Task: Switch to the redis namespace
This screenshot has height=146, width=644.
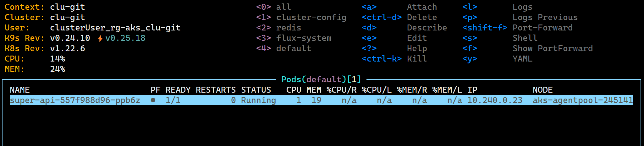Action: (288, 28)
